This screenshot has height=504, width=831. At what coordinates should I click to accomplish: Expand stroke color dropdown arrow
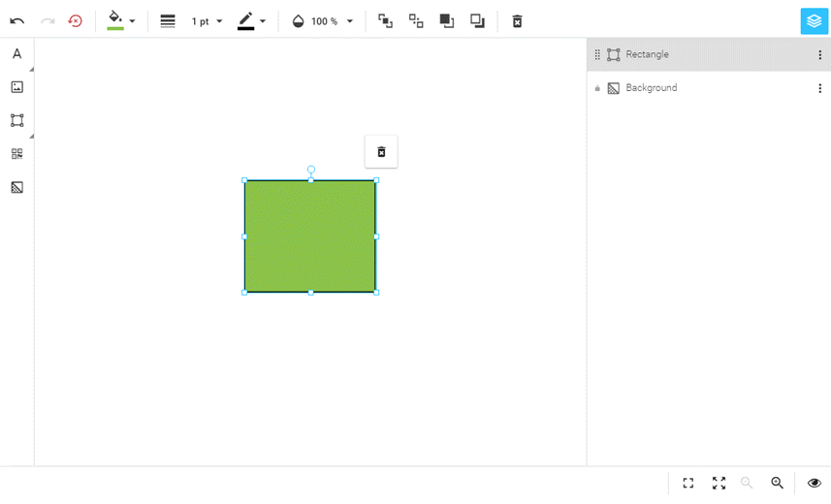(x=263, y=21)
